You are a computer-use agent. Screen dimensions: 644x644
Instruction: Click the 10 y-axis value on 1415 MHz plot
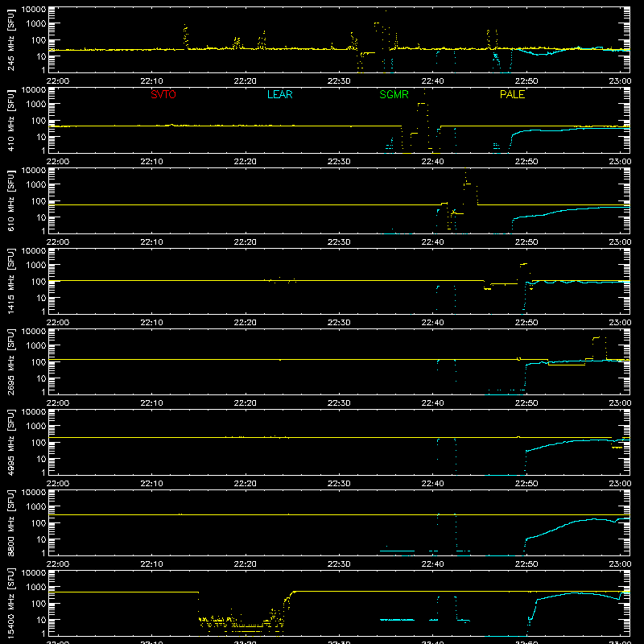point(39,298)
